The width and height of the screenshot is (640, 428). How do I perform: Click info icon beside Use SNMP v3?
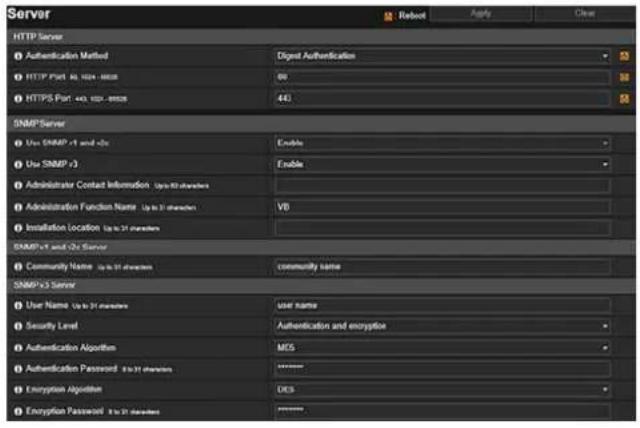(18, 164)
